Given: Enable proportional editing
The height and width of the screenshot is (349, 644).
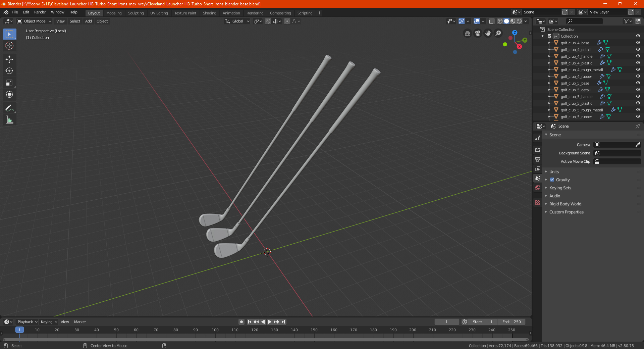Looking at the screenshot, I should tap(287, 21).
